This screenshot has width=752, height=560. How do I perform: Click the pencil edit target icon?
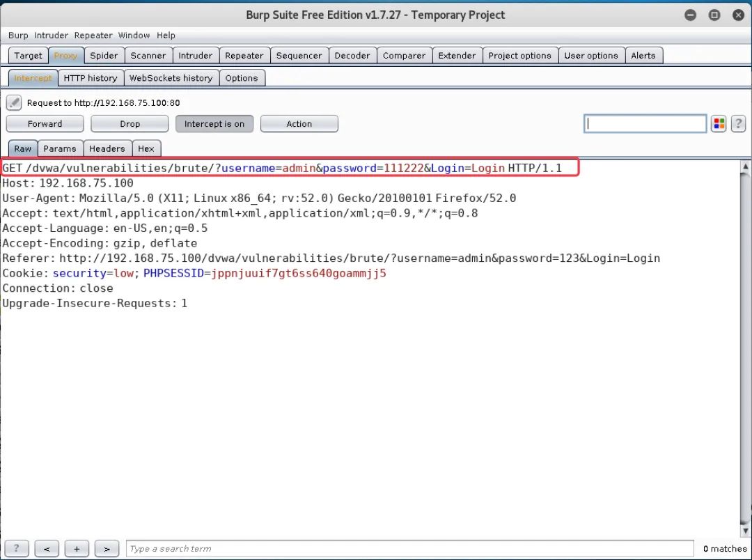14,102
